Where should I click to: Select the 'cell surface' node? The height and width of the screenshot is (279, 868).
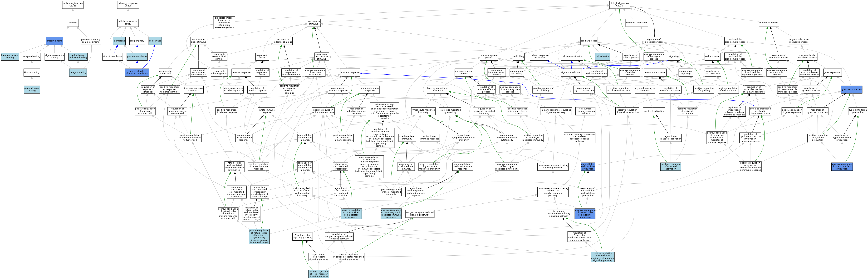pos(155,41)
